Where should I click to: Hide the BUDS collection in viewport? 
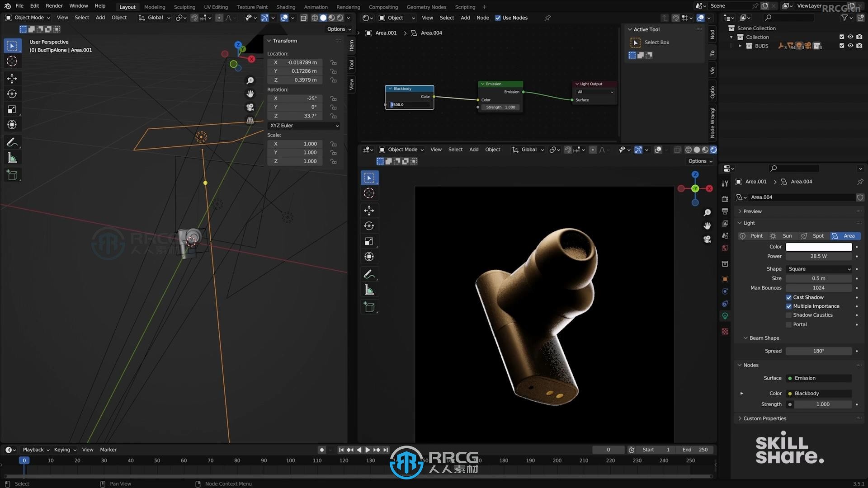[x=850, y=46]
